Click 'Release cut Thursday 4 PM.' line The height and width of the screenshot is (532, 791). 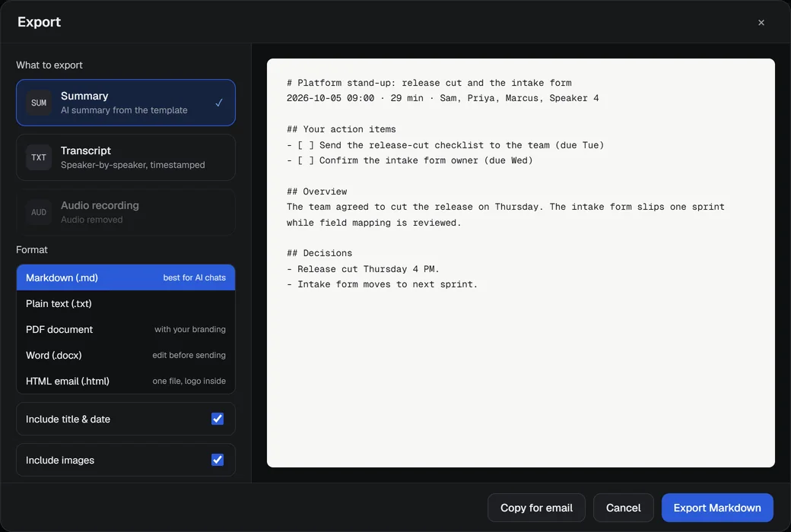point(363,269)
